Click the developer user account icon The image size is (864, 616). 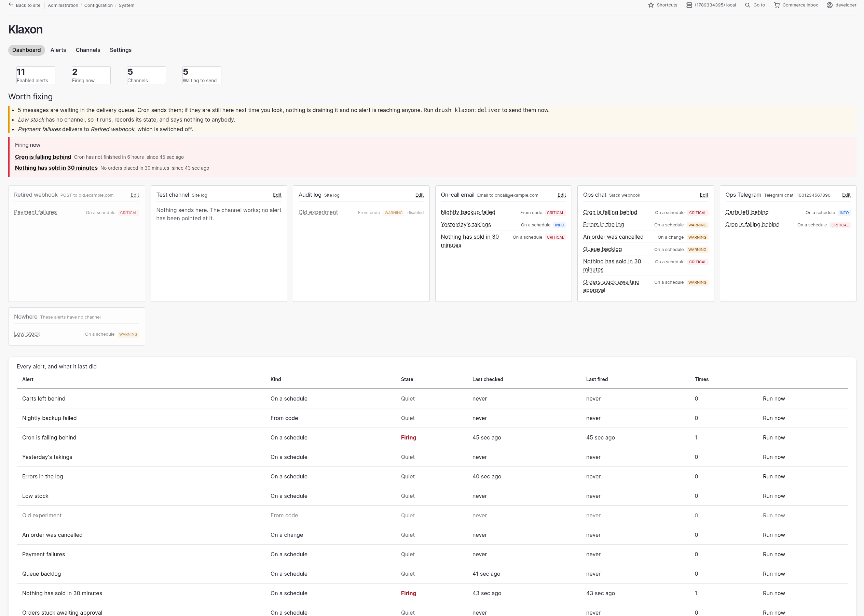[829, 5]
